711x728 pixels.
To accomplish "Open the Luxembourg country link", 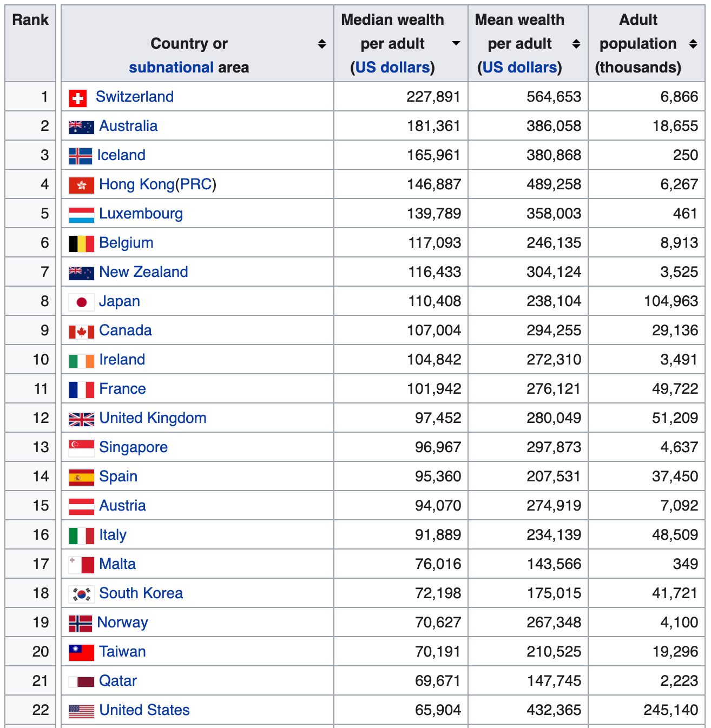I will click(141, 214).
